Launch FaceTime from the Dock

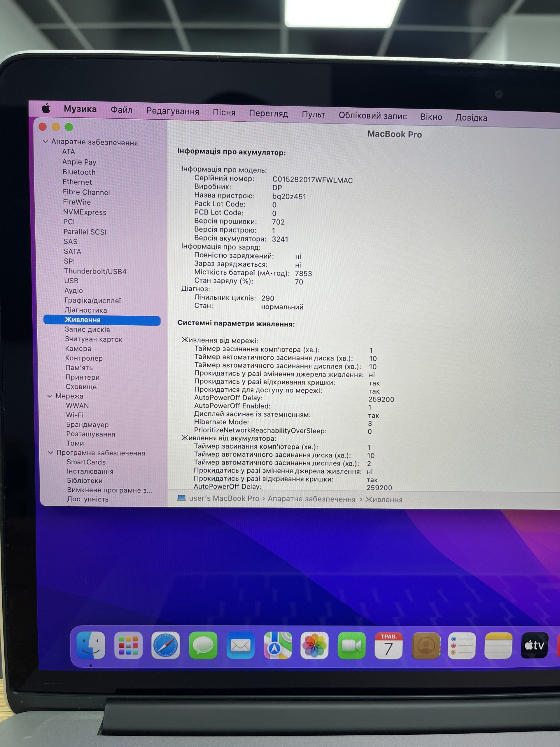tap(351, 645)
